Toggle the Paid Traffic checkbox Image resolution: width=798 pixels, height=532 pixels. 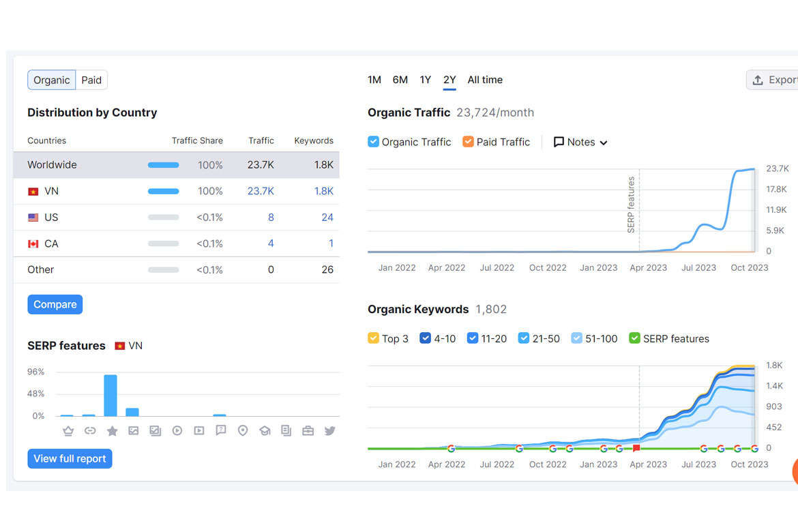click(x=468, y=142)
